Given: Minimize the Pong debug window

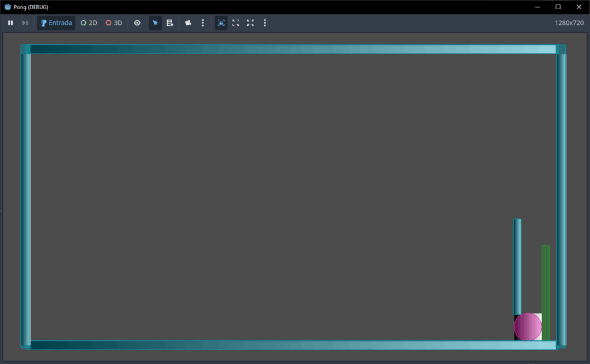Looking at the screenshot, I should [x=538, y=7].
